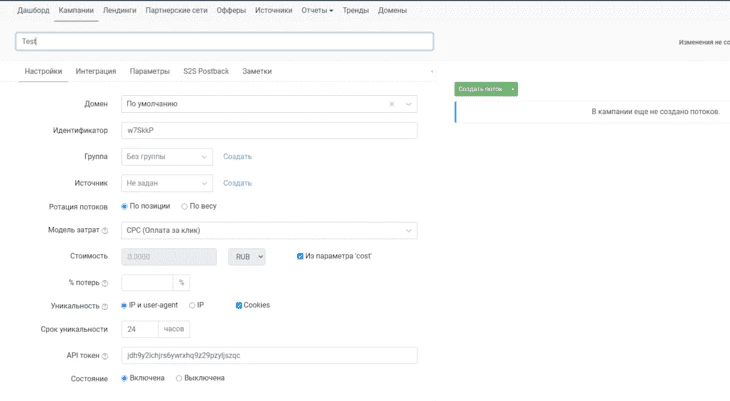
Task: Clear the Домен field with the x icon
Action: tap(392, 104)
